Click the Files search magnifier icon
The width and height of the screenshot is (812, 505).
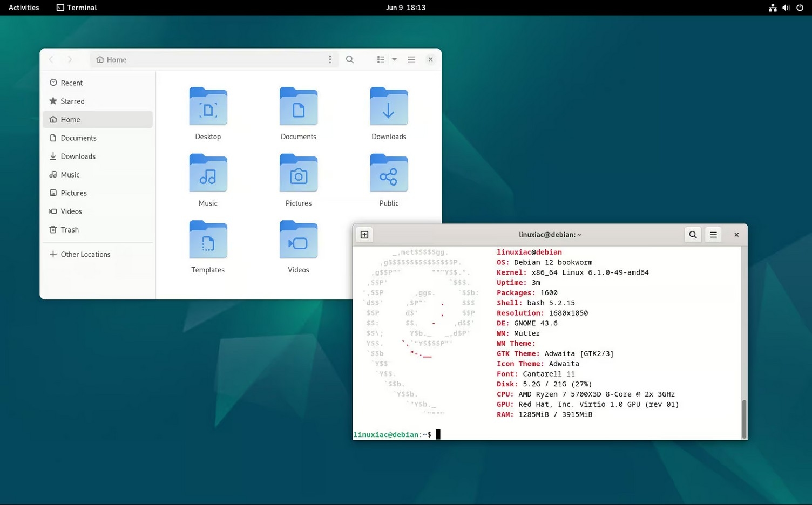click(350, 59)
